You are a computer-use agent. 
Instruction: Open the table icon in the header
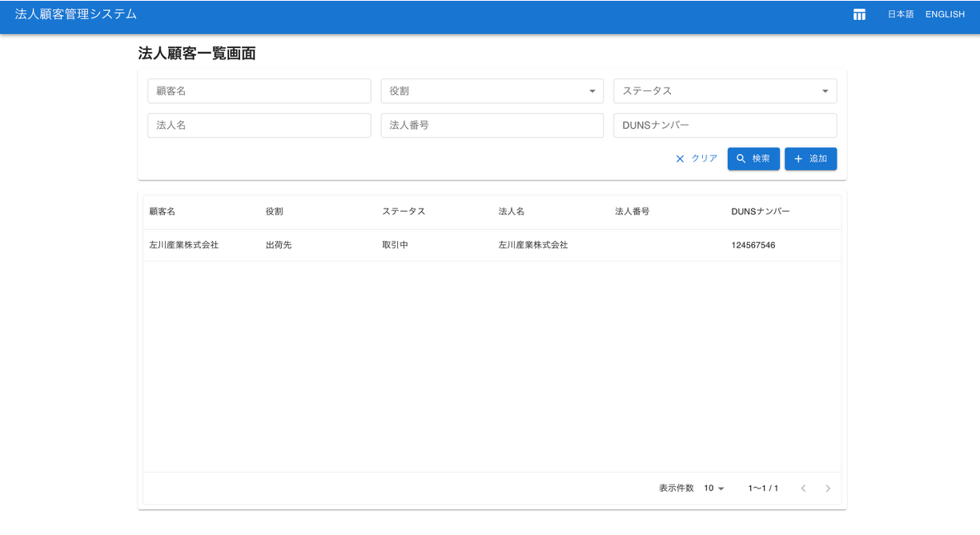(x=859, y=14)
